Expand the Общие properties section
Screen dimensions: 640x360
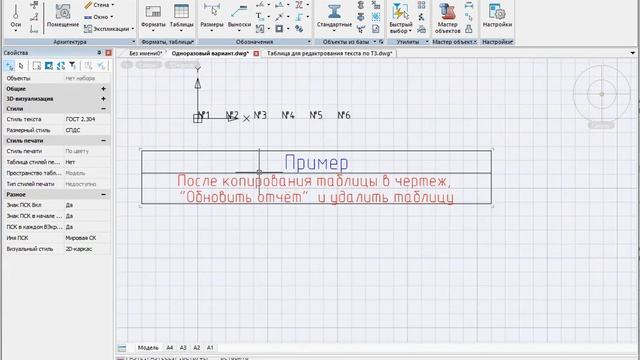103,89
